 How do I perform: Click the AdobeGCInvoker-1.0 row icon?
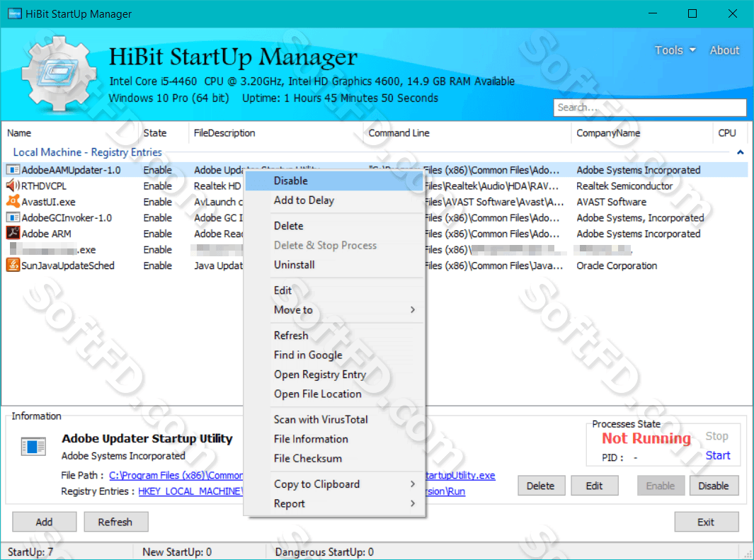pyautogui.click(x=13, y=217)
